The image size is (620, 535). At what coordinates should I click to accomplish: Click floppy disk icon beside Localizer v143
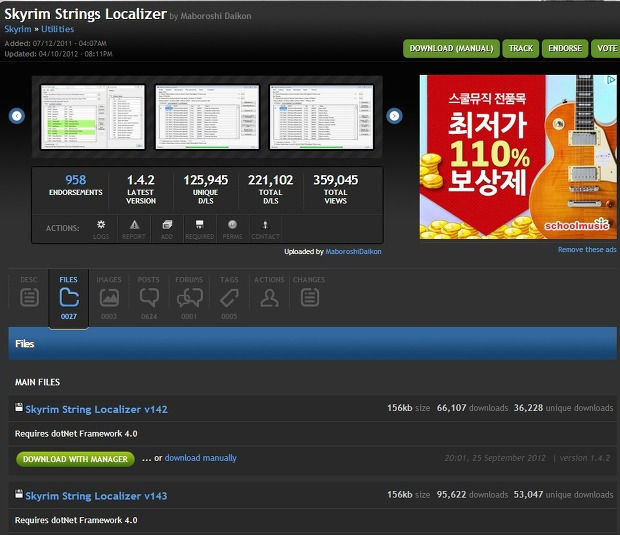pos(19,494)
